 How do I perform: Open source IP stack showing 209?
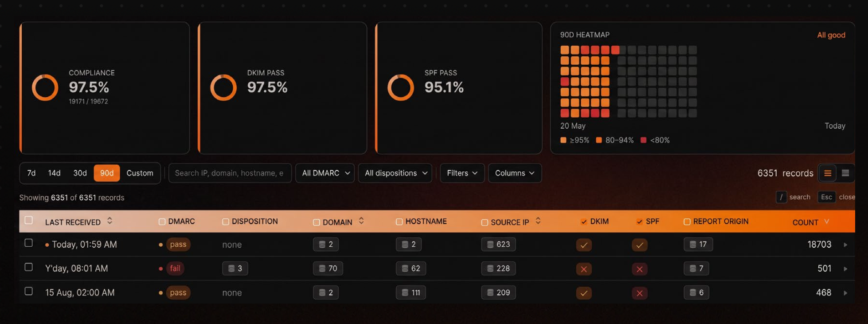tap(498, 292)
